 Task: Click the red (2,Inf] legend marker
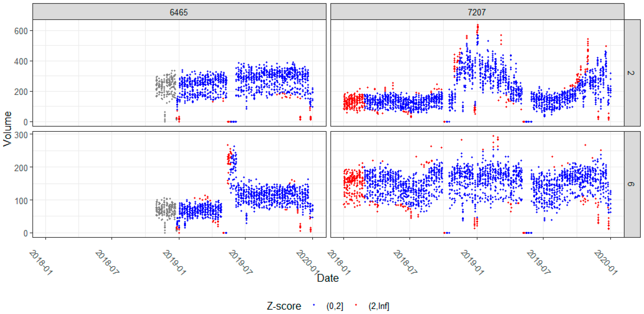(356, 305)
